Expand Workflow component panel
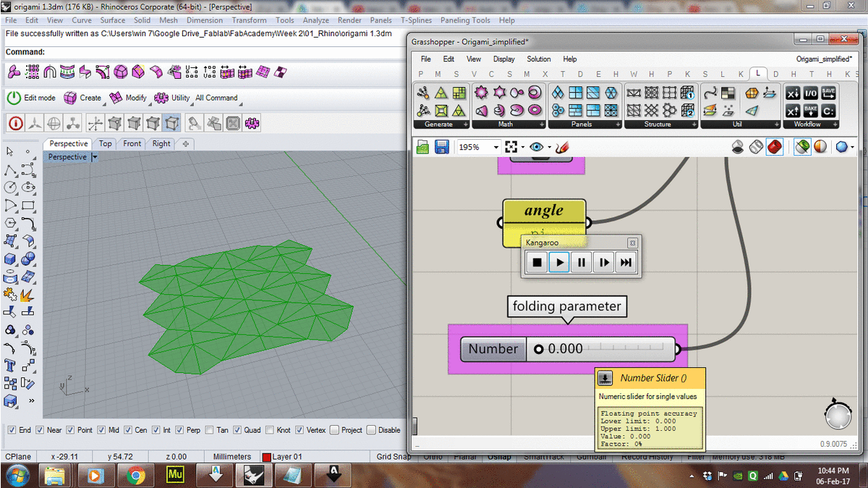This screenshot has height=488, width=868. coord(836,125)
